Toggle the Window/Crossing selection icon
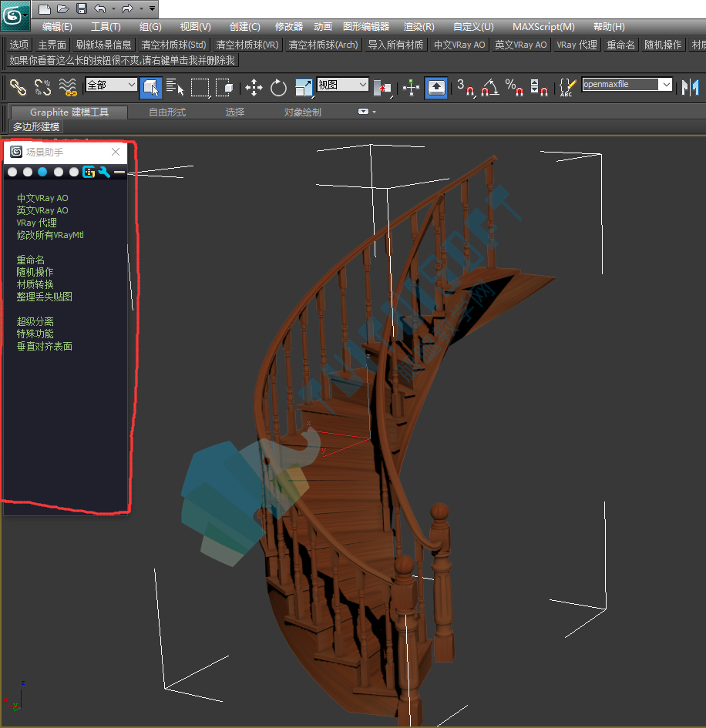Viewport: 706px width, 728px height. [x=224, y=87]
